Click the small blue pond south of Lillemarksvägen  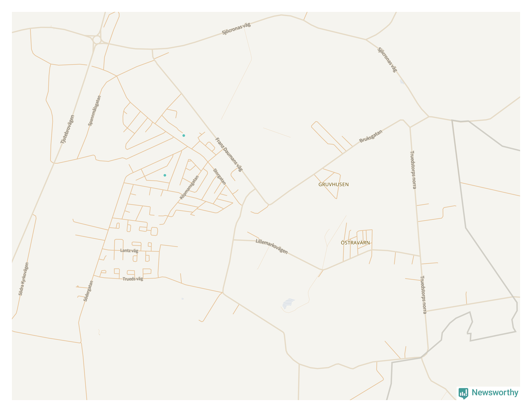pos(288,304)
